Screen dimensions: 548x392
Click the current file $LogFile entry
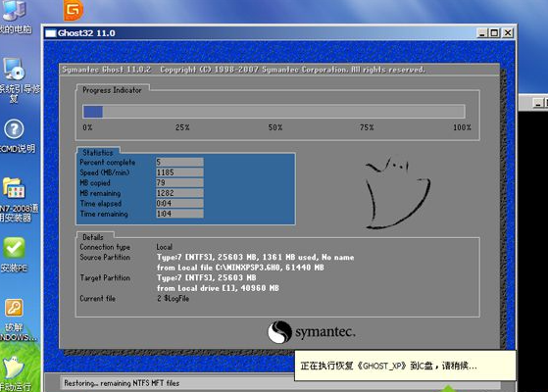pyautogui.click(x=173, y=299)
